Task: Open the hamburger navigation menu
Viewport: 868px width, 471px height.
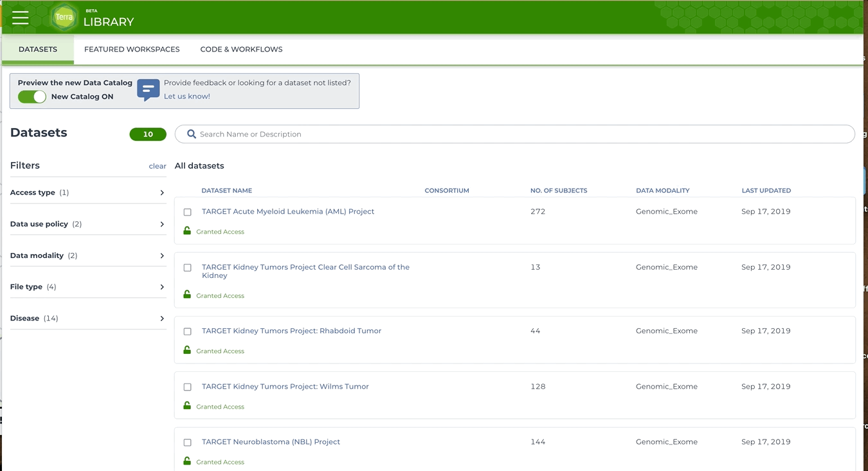Action: (21, 17)
